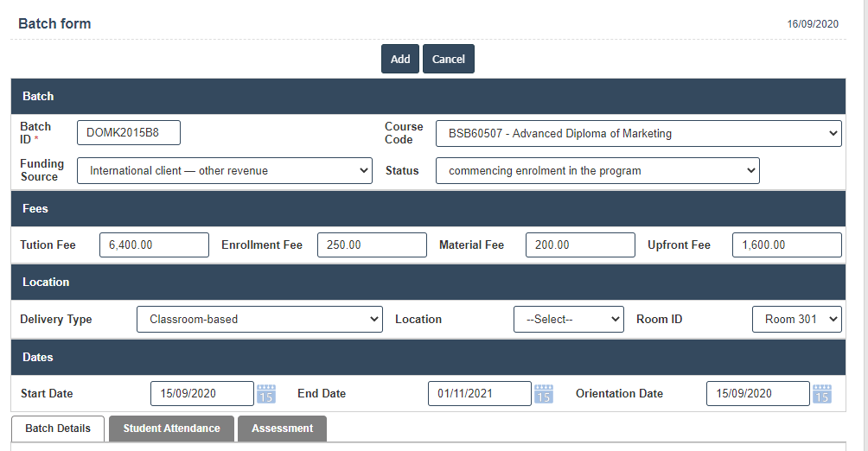Screen dimensions: 868x451
Task: Open the Orientation Date calendar picker
Action: point(822,394)
